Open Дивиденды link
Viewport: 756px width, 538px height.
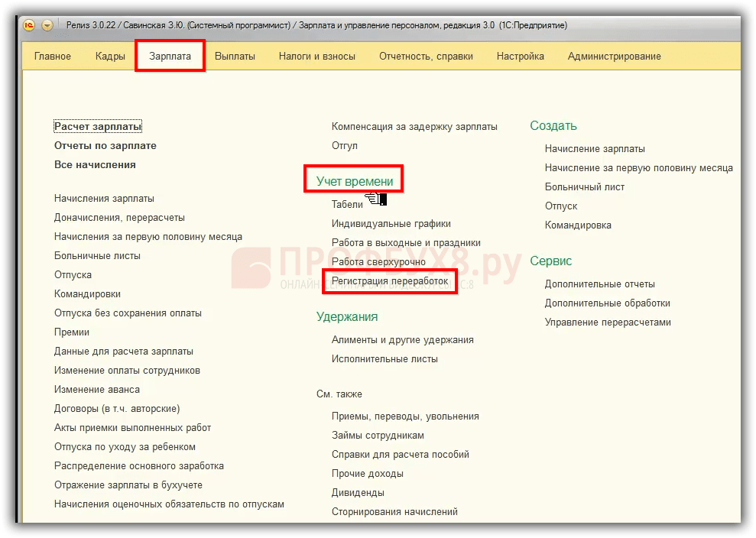[x=358, y=493]
